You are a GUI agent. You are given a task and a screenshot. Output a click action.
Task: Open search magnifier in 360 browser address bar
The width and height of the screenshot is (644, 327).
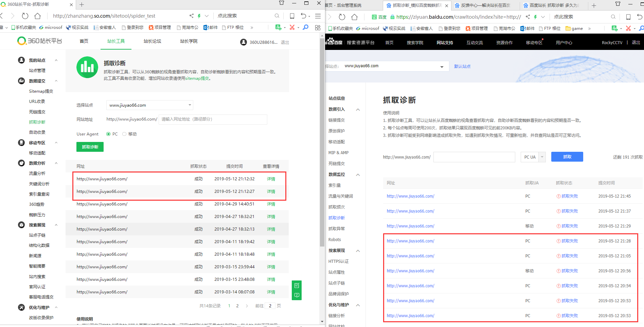tap(277, 16)
